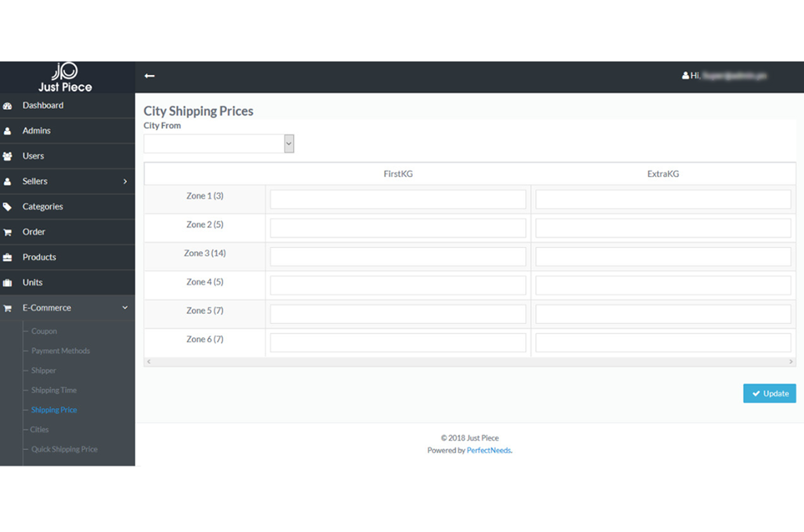Focus the Zone 3 ExtraKG input field

[663, 257]
